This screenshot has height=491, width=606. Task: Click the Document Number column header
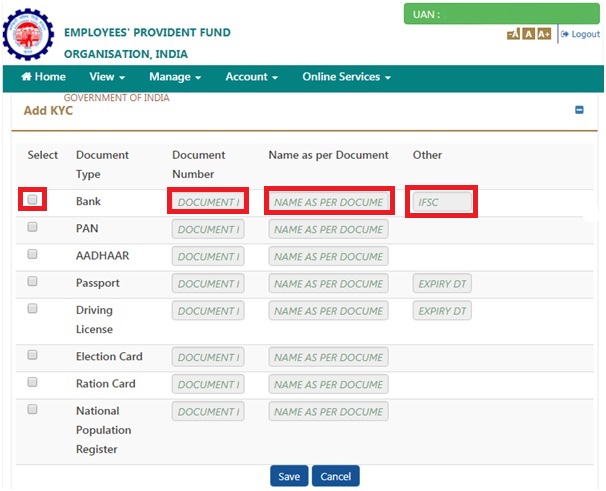[199, 164]
